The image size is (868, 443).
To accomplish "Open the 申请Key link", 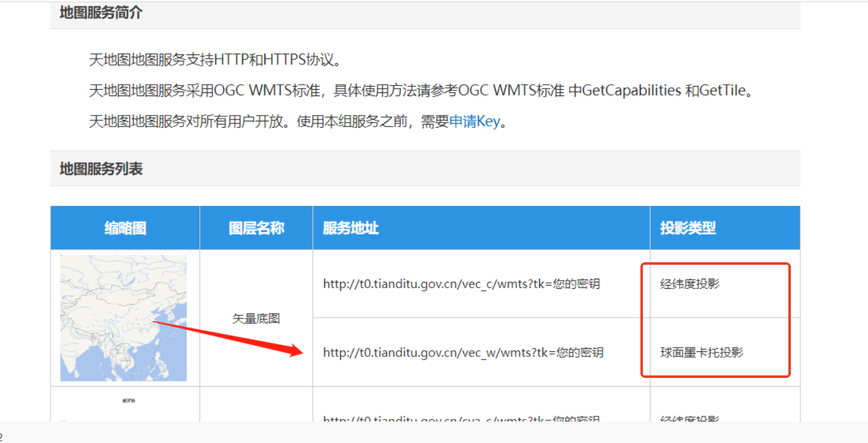I will (474, 122).
